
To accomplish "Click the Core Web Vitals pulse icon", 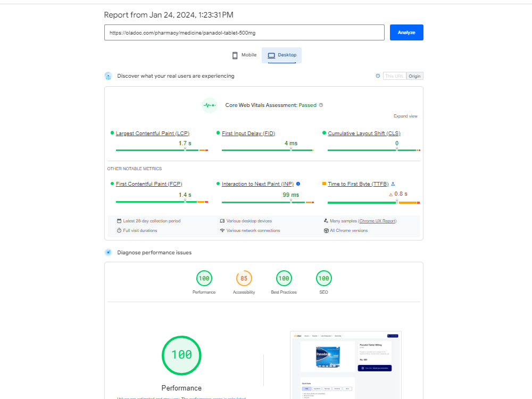I will click(210, 105).
